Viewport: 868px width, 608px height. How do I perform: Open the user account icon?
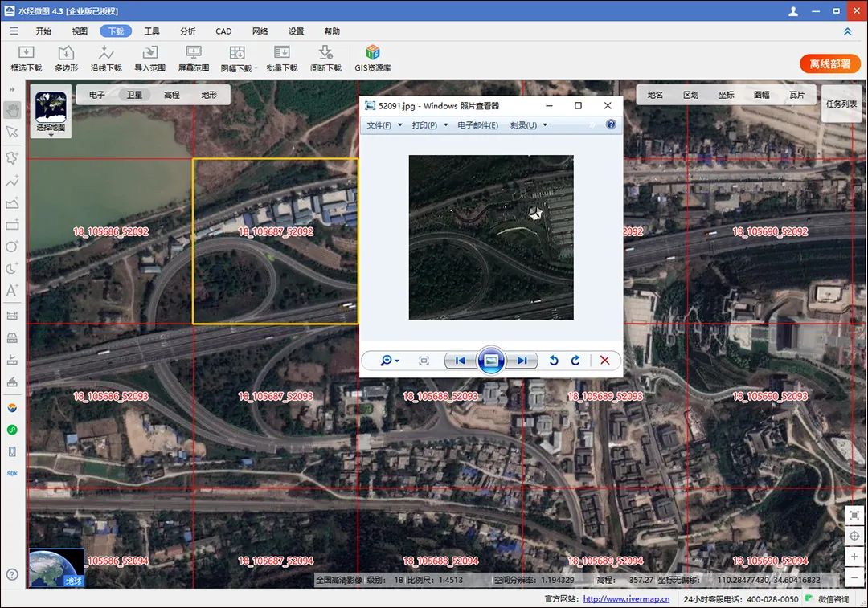(793, 11)
